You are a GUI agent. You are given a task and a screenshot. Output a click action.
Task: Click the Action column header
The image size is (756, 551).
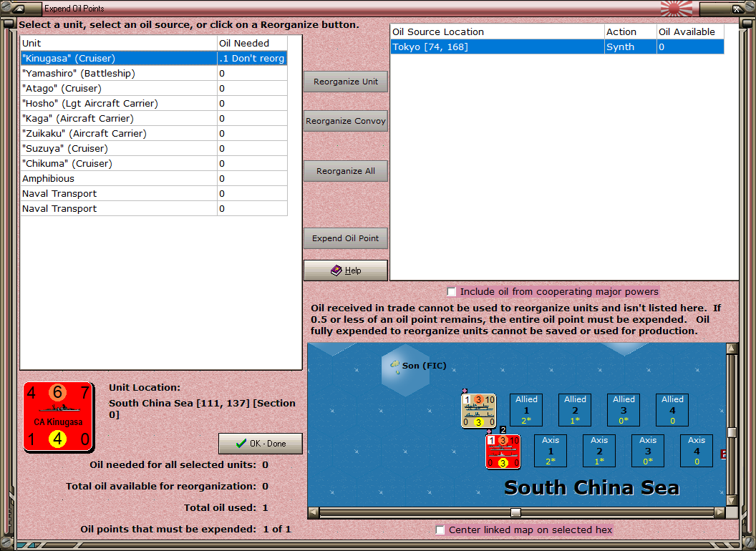click(631, 31)
